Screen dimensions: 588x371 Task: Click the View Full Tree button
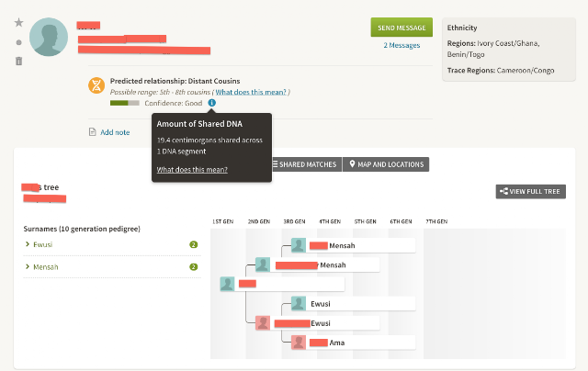[531, 192]
